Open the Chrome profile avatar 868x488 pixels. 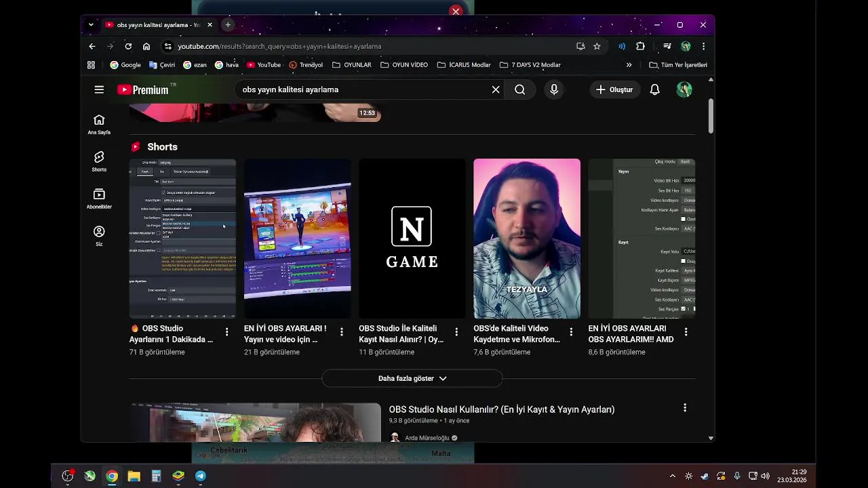click(686, 46)
